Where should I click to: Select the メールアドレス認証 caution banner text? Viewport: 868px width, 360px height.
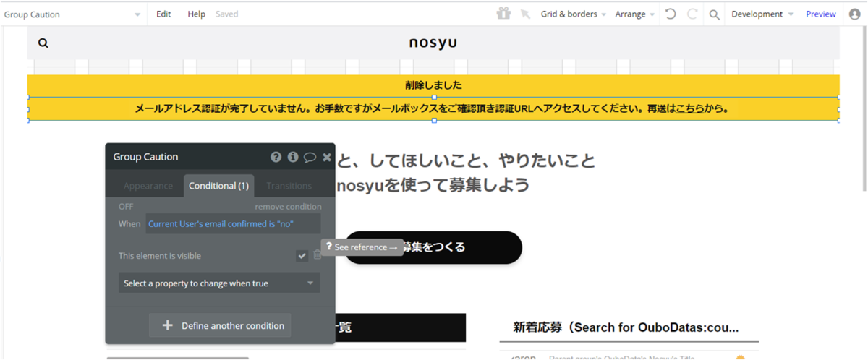tap(433, 109)
